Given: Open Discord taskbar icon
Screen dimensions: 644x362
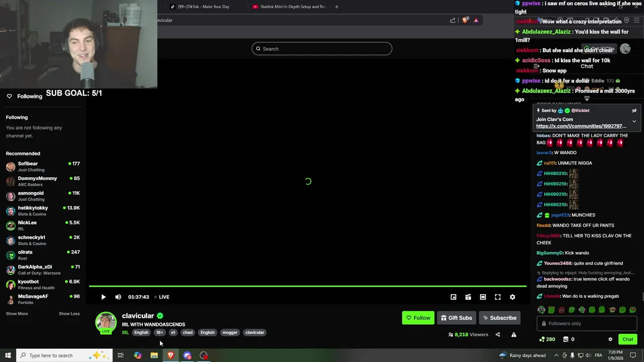Looking at the screenshot, I should pos(187,355).
